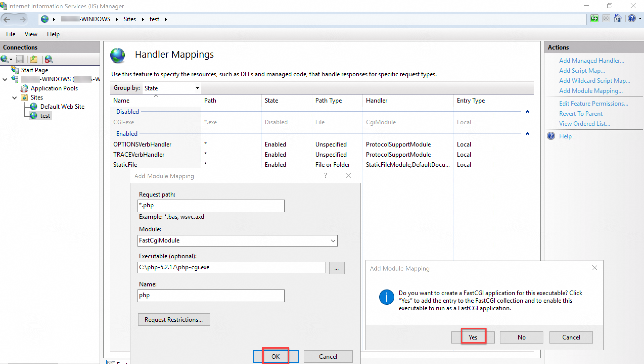The image size is (644, 364).
Task: Click into the Name field
Action: tap(211, 296)
